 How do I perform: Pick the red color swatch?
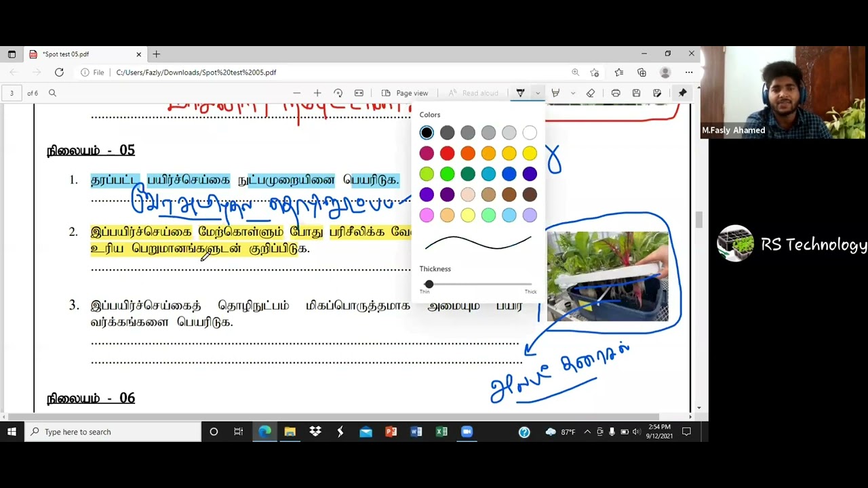point(447,153)
